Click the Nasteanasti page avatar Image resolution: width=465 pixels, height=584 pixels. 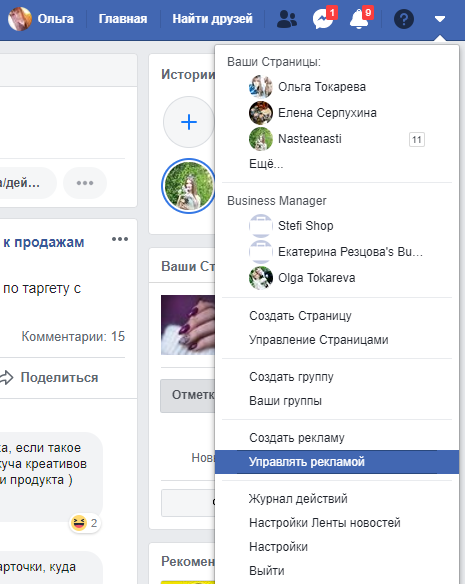coord(261,139)
